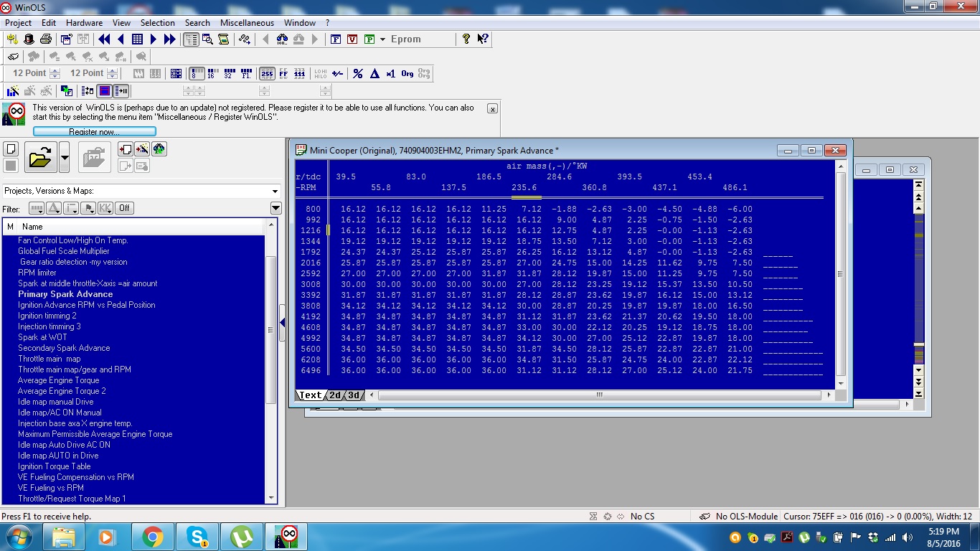Click the open project folder icon

pos(40,157)
